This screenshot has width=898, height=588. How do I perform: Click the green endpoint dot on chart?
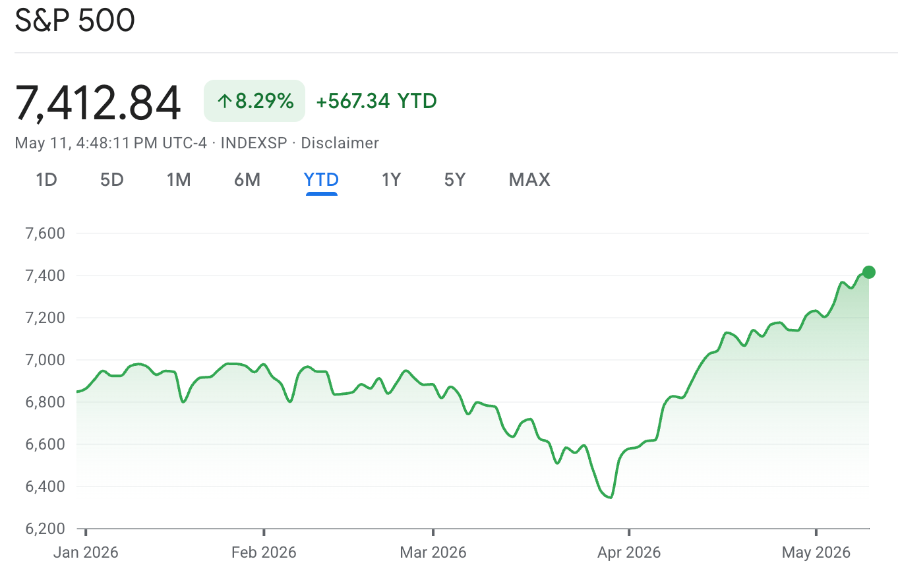click(868, 272)
